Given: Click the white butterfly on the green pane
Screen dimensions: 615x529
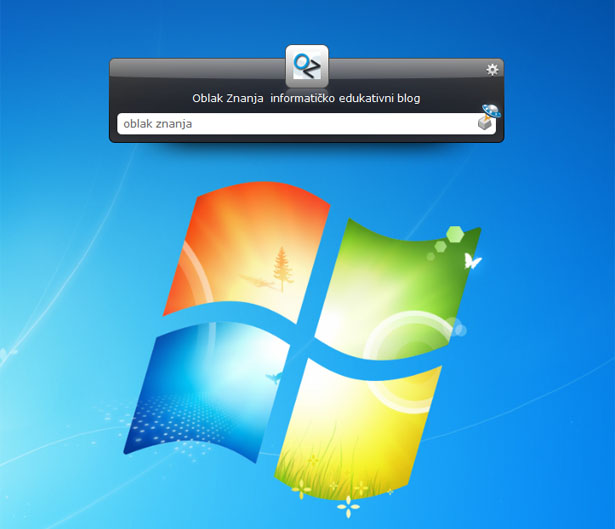Looking at the screenshot, I should coord(472,262).
